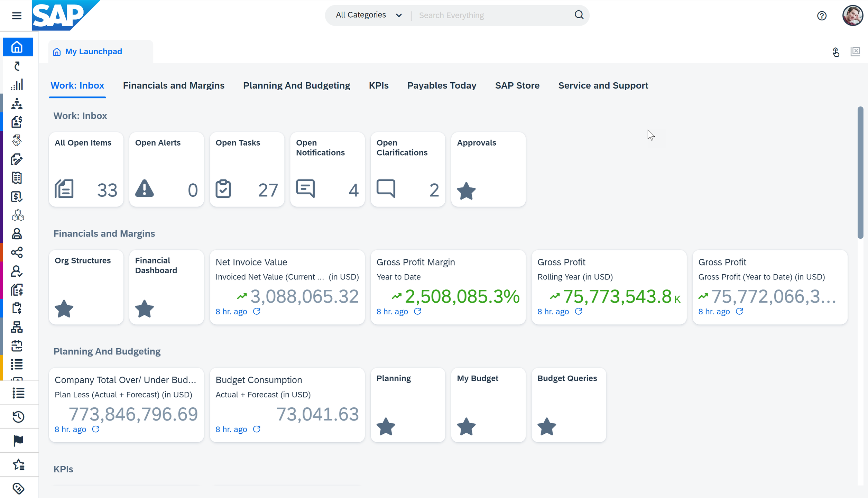Refresh the Gross Profit Margin tile
Viewport: 868px width, 498px height.
point(417,312)
